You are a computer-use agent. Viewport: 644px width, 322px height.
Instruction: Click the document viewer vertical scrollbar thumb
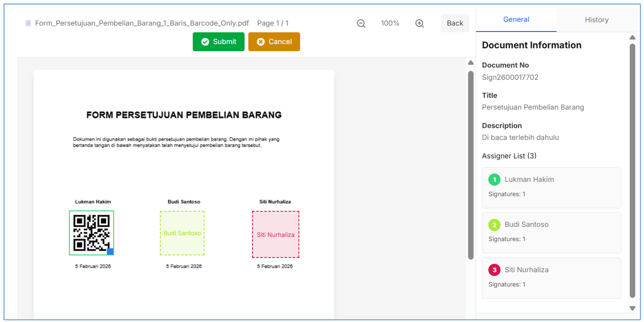(x=471, y=164)
